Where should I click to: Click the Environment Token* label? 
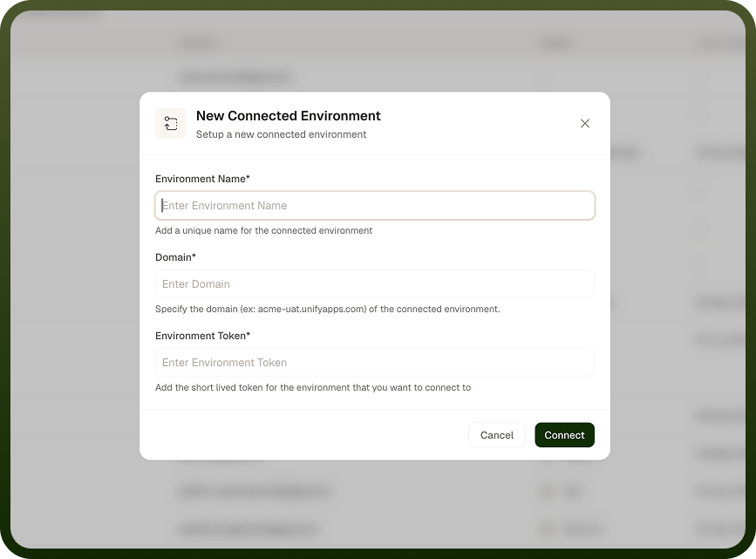[x=202, y=336]
